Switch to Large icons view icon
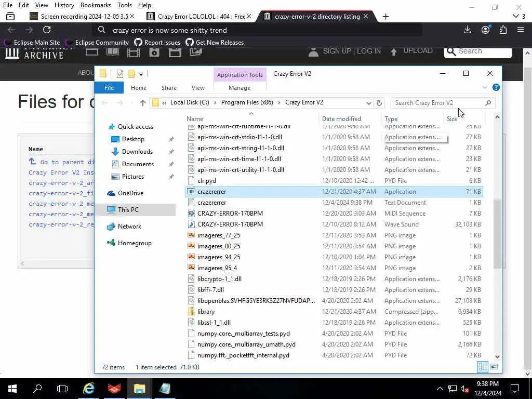Screen dimensions: 532x399 (494, 367)
